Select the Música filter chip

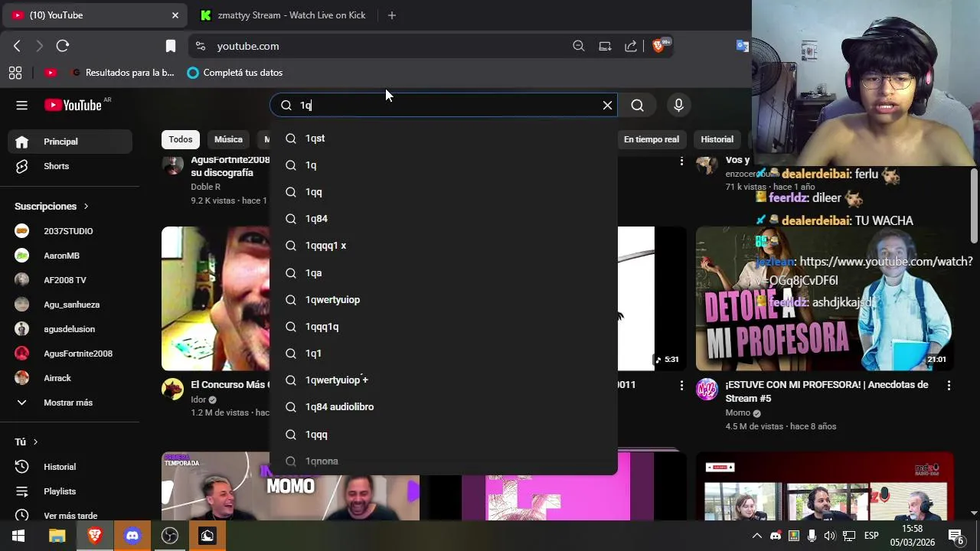click(x=228, y=139)
